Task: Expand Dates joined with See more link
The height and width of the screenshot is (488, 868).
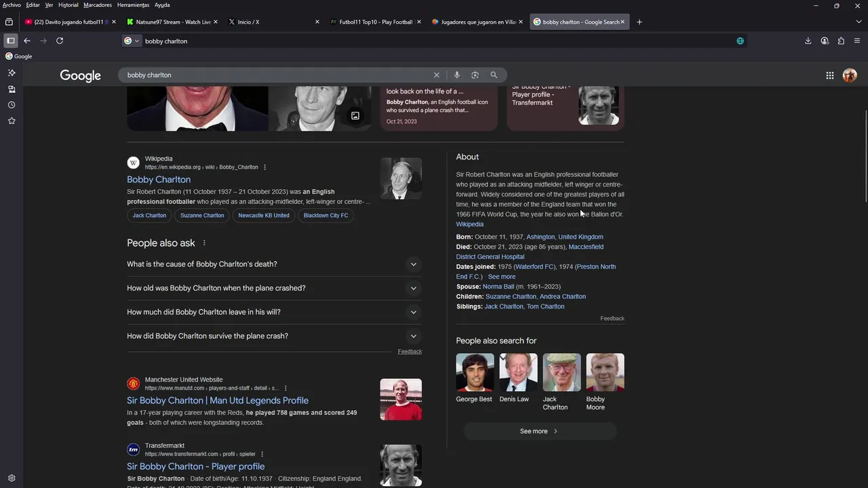Action: (502, 277)
